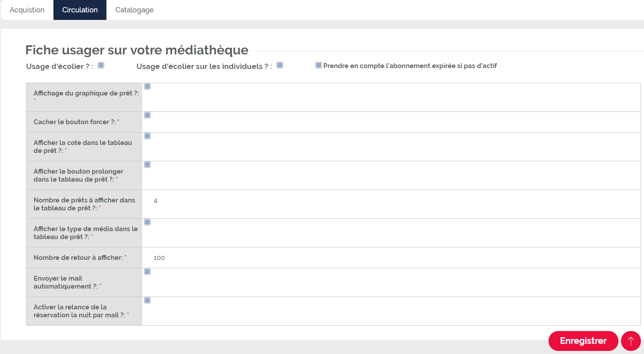Select the Circulation tab
The image size is (644, 354).
[x=80, y=10]
